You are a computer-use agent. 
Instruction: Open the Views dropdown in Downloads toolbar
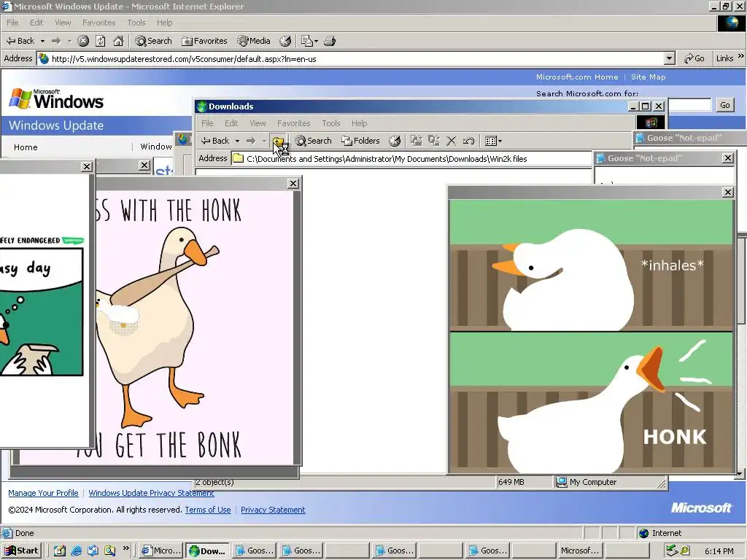493,141
